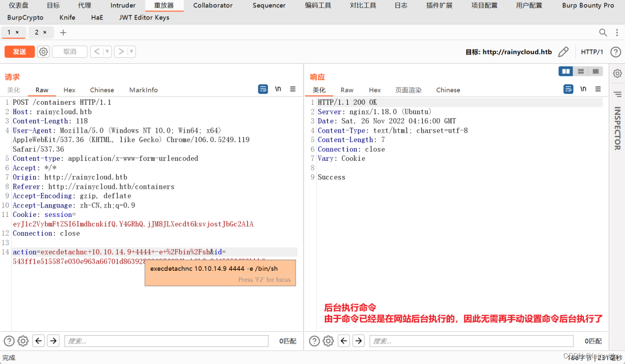Image resolution: width=625 pixels, height=364 pixels.
Task: Toggle \n non-printable chars in request panel
Action: (x=278, y=89)
